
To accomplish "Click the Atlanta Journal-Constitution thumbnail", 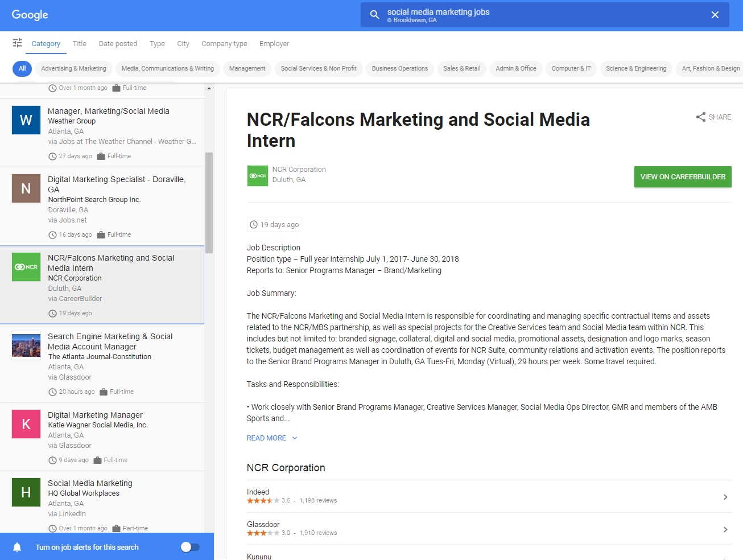I will pyautogui.click(x=26, y=345).
